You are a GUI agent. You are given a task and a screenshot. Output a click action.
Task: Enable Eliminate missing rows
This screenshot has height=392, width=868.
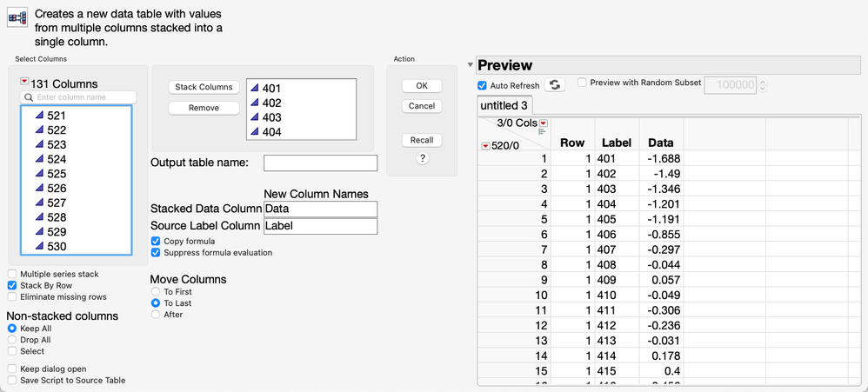12,297
